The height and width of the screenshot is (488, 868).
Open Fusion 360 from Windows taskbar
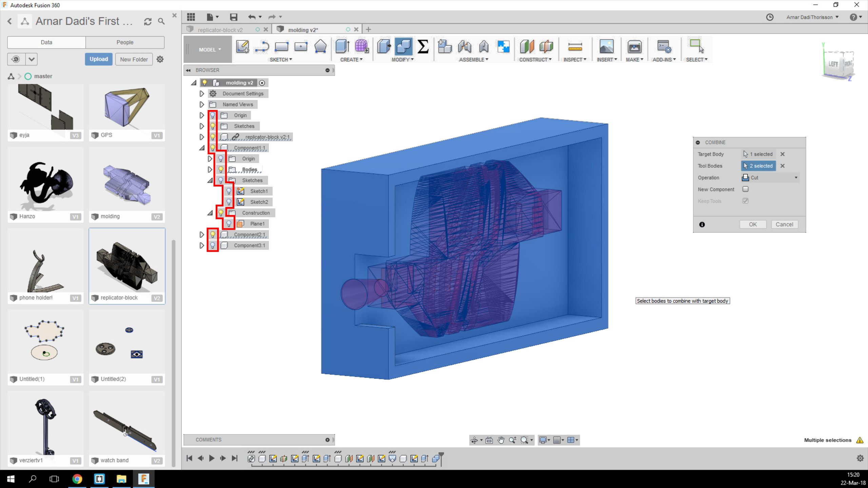coord(143,479)
